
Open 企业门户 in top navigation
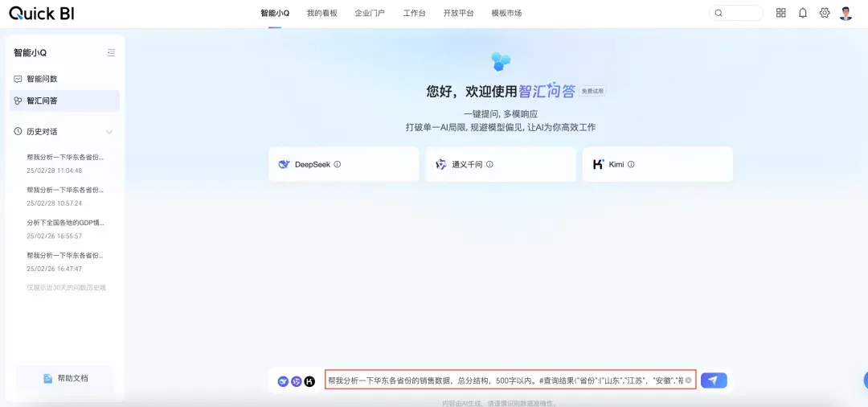tap(370, 14)
